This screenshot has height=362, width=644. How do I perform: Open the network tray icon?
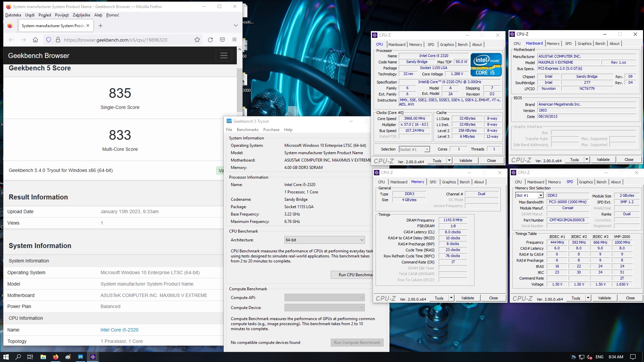[582, 357]
